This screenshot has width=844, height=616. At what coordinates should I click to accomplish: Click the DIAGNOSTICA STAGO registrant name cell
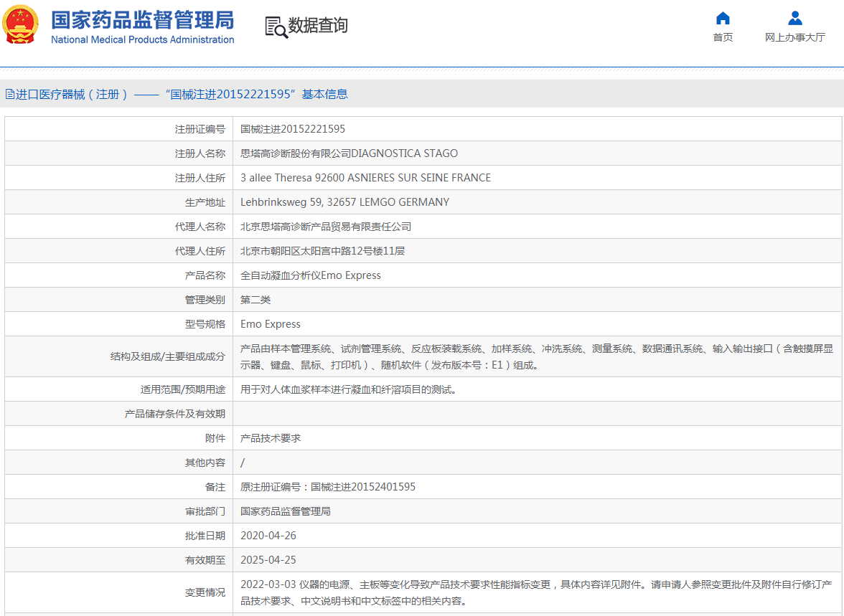[349, 153]
